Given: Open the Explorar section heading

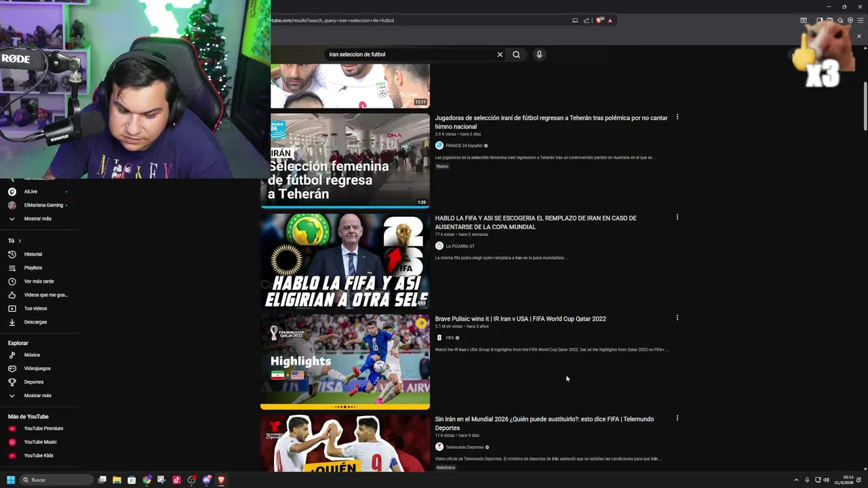Looking at the screenshot, I should (18, 344).
